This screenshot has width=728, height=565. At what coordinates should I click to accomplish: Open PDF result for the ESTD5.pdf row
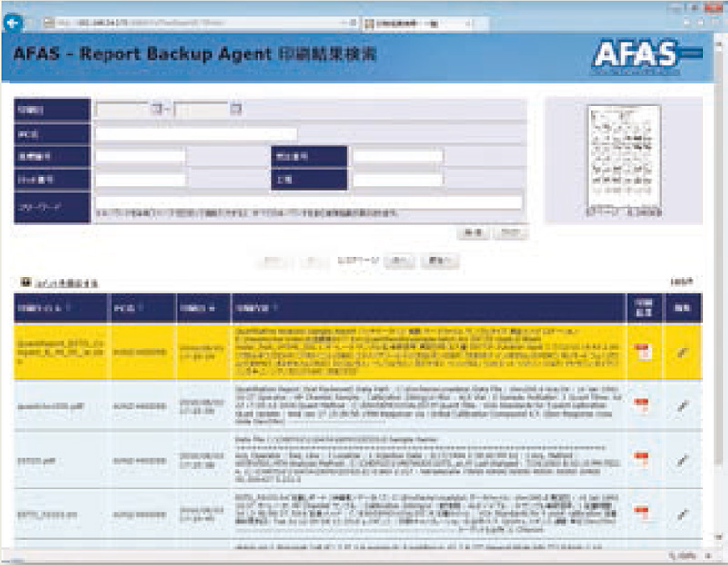click(x=642, y=459)
